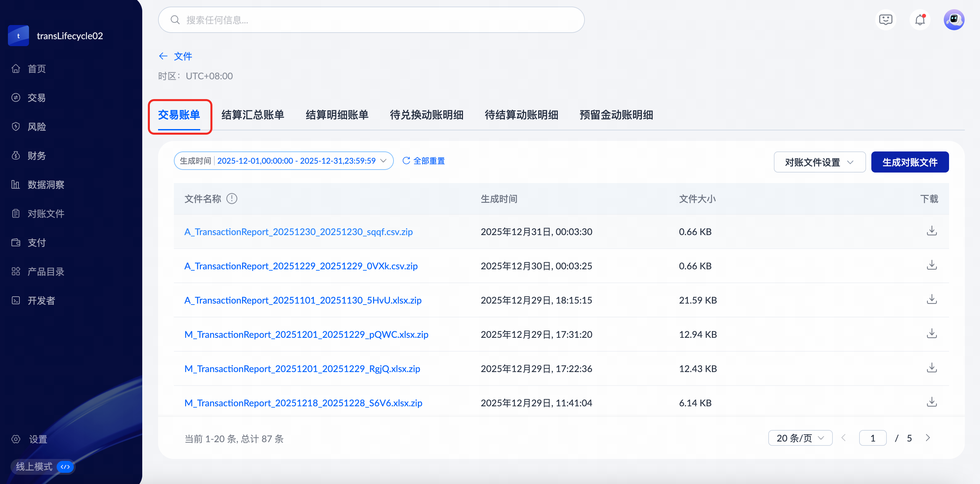Open the M_TransactionReport pQWC.xlsx.zip link

[306, 335]
